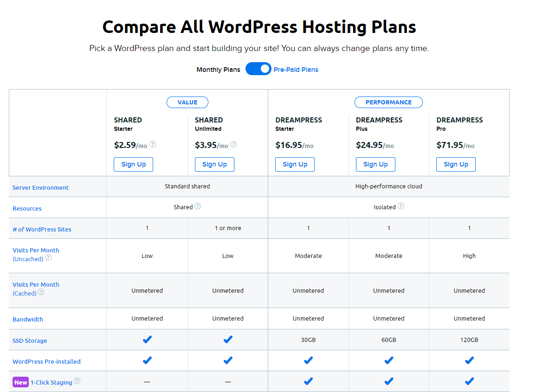Open Visits Per Month (Uncached) label
This screenshot has width=536, height=392.
coord(36,255)
